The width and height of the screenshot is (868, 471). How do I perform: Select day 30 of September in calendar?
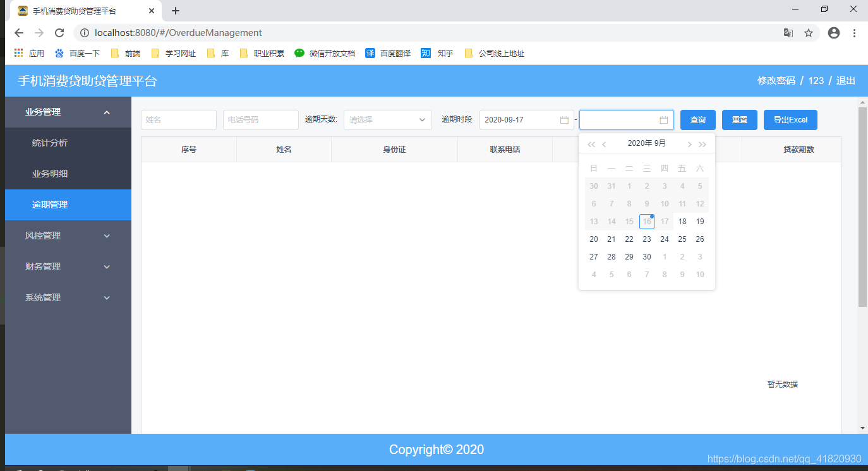[x=647, y=257]
